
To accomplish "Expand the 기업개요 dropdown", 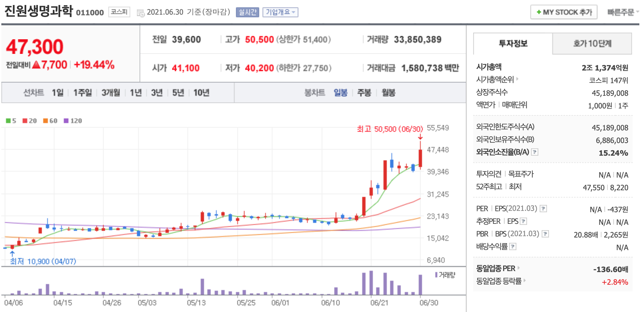I will click(x=280, y=12).
